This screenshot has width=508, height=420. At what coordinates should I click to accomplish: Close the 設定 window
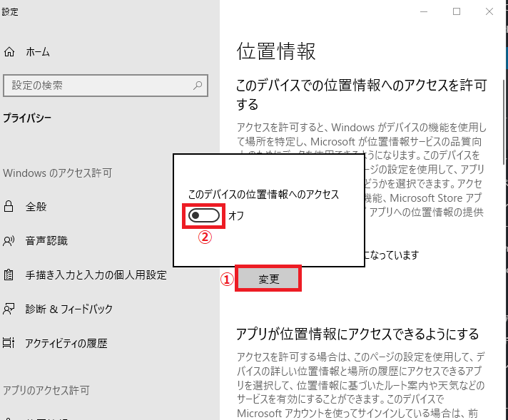click(x=489, y=12)
